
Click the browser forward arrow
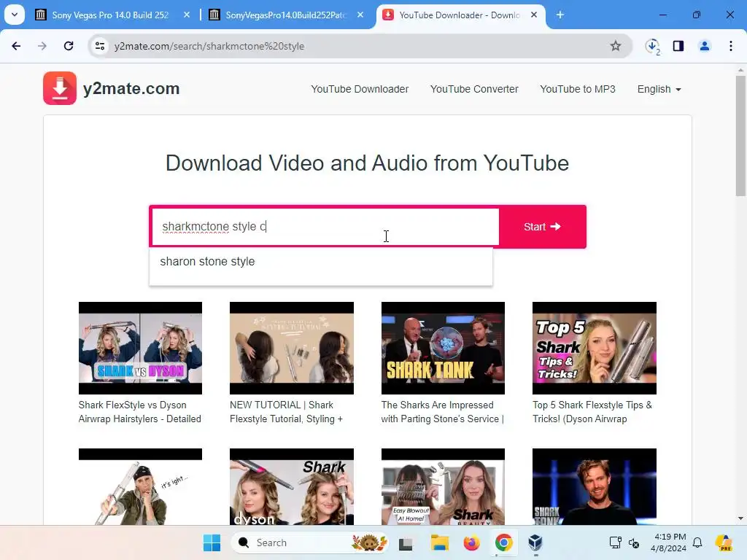[x=42, y=46]
